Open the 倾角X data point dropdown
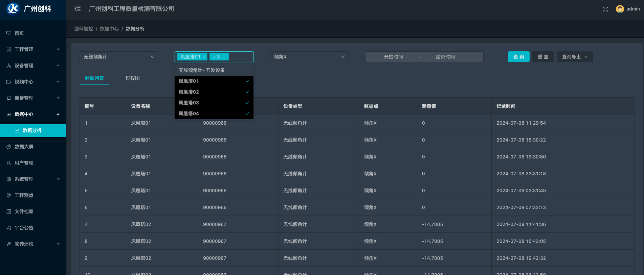This screenshot has width=644, height=275. (x=309, y=57)
